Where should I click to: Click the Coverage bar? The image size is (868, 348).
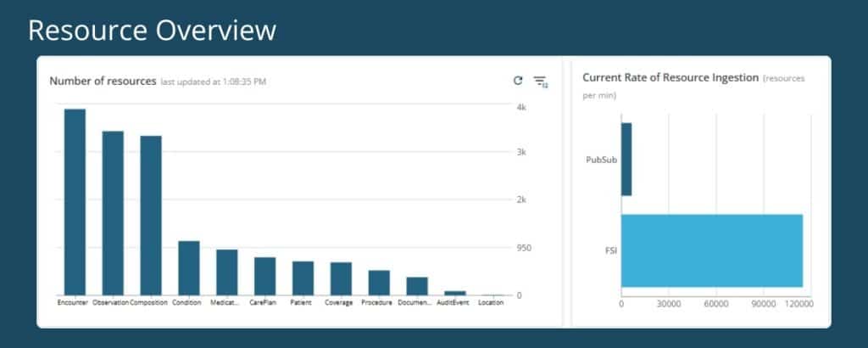(x=341, y=278)
